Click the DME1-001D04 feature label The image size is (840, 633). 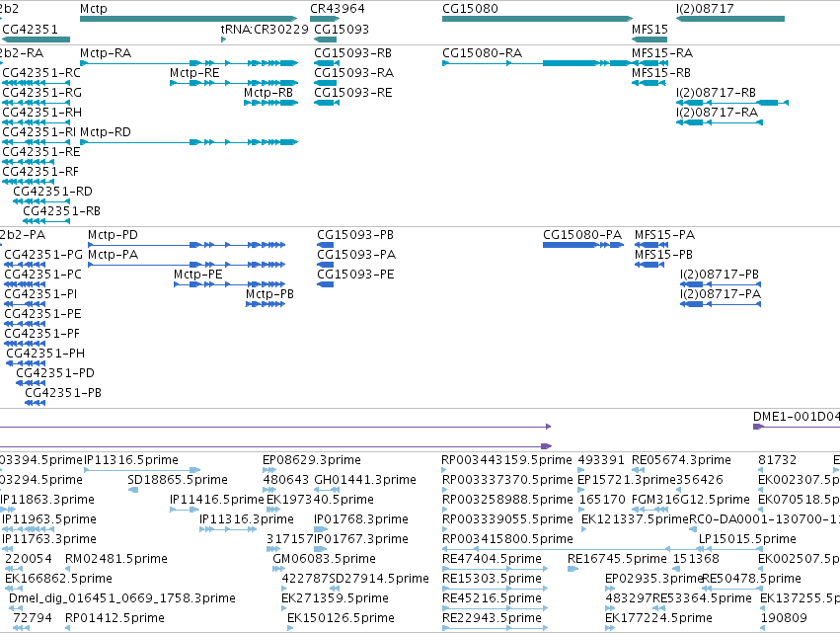click(x=796, y=417)
